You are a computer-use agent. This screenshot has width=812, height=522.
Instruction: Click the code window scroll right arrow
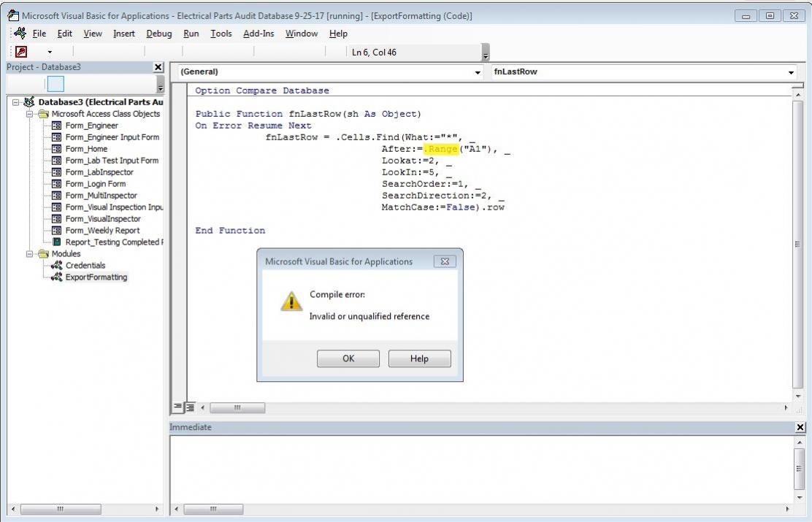(x=786, y=408)
